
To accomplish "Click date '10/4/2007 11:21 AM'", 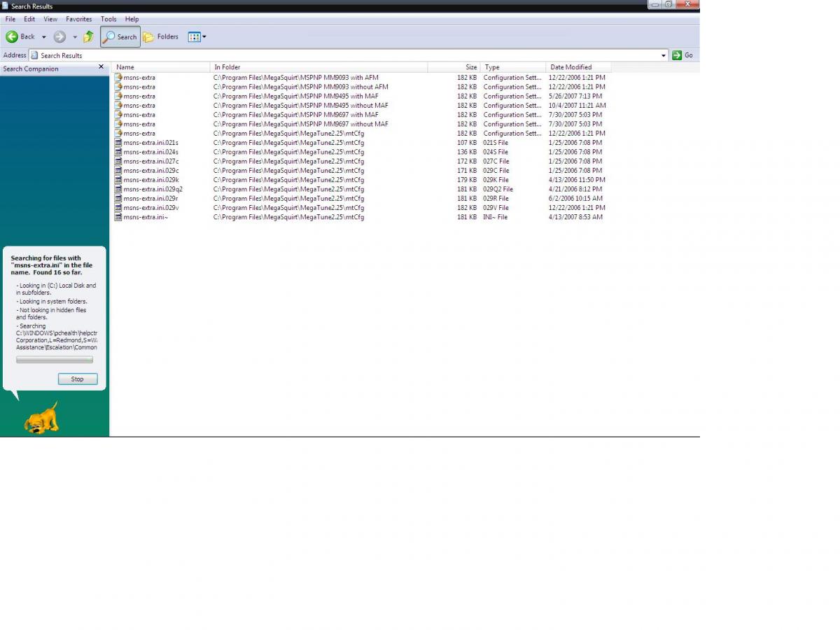I will pyautogui.click(x=577, y=106).
